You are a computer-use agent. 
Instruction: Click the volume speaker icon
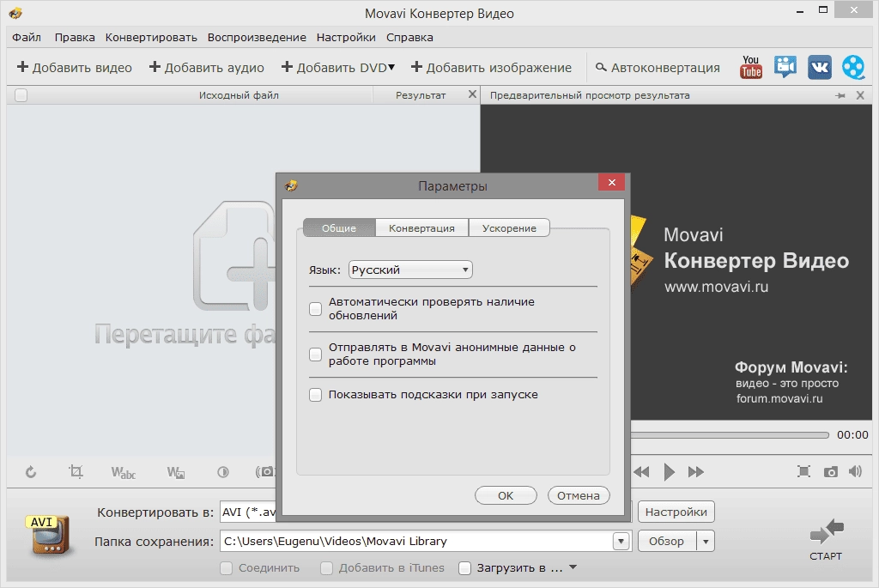point(856,472)
